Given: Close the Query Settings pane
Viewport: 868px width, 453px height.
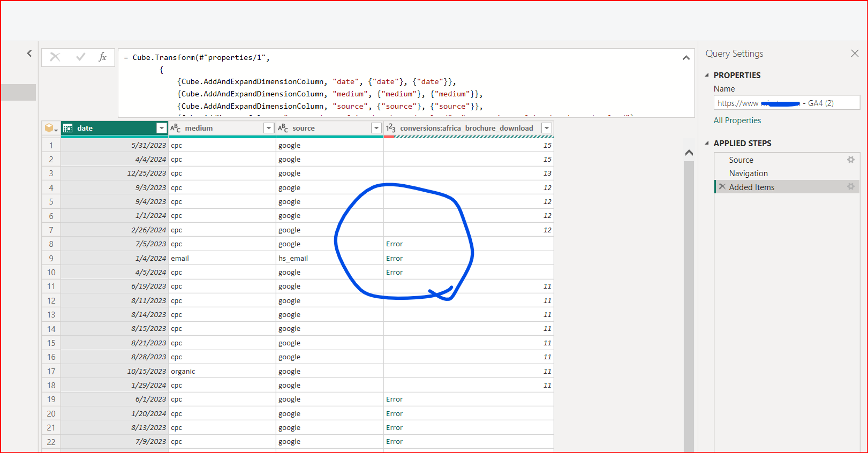Looking at the screenshot, I should 855,53.
